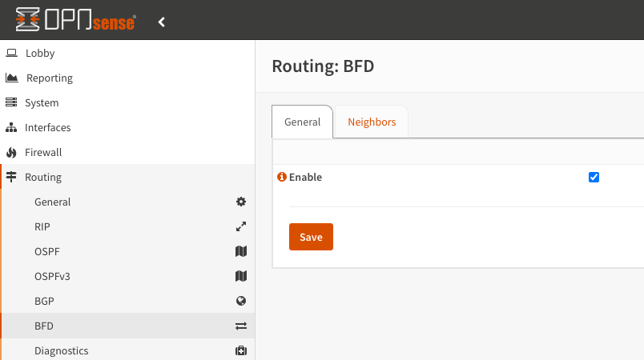
Task: Uncheck the Enable checkbox
Action: (594, 178)
